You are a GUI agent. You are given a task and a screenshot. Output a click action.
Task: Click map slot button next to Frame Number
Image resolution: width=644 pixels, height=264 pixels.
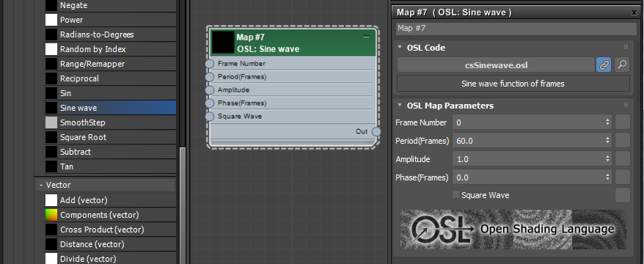click(x=622, y=122)
